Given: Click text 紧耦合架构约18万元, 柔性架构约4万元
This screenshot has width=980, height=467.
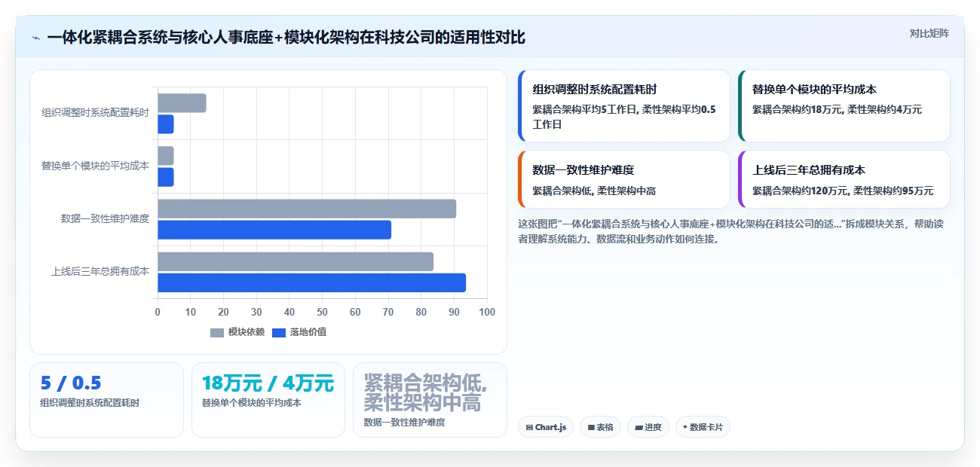Looking at the screenshot, I should tap(837, 109).
